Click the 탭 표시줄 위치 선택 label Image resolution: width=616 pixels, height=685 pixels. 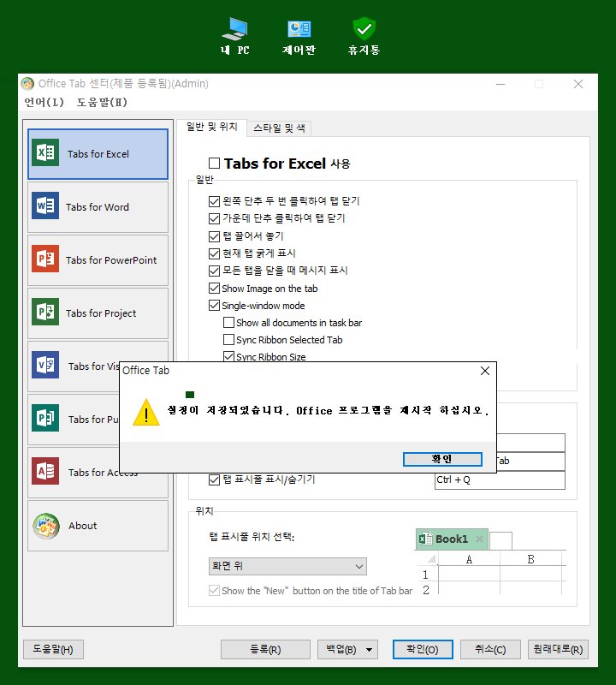coord(252,537)
